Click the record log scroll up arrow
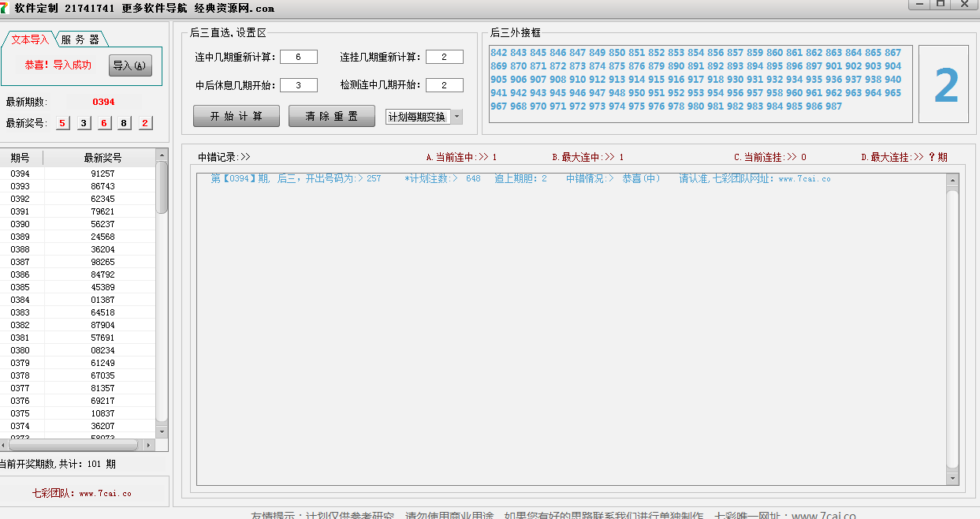980x519 pixels. point(952,181)
